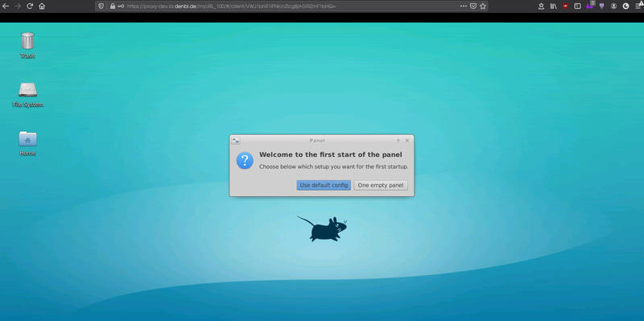Open the browser Library icon

(553, 6)
